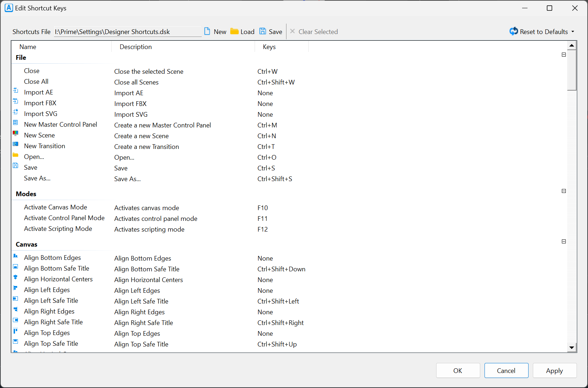Screen dimensions: 588x388
Task: Click the OK button
Action: point(458,370)
